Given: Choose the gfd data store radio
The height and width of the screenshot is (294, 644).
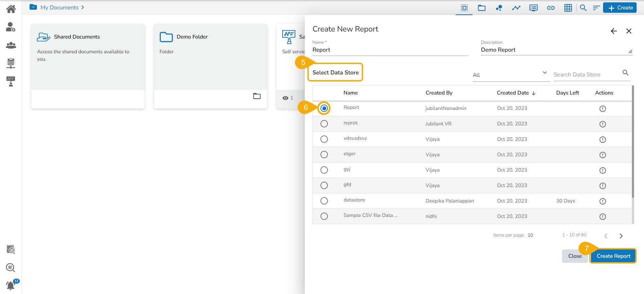Looking at the screenshot, I should tap(324, 185).
